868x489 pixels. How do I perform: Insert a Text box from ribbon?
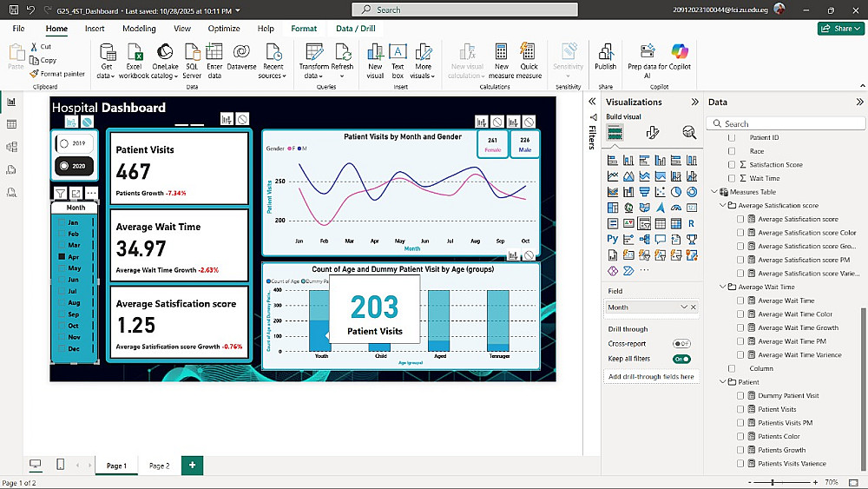tap(398, 51)
